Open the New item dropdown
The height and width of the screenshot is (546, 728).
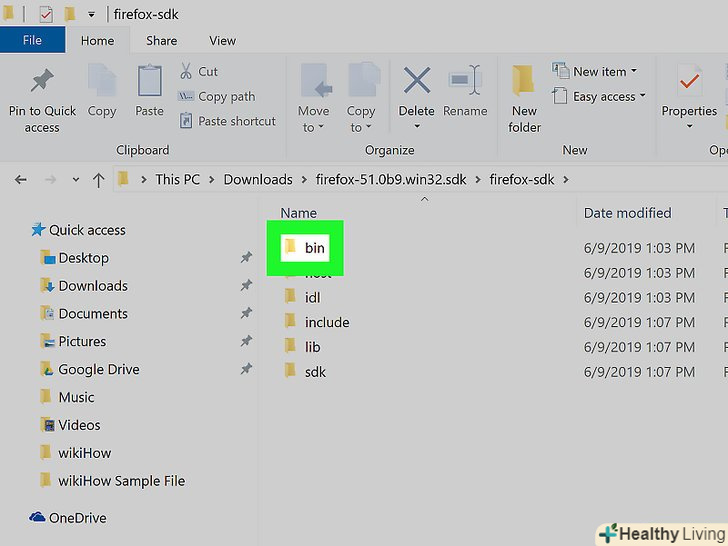(595, 72)
